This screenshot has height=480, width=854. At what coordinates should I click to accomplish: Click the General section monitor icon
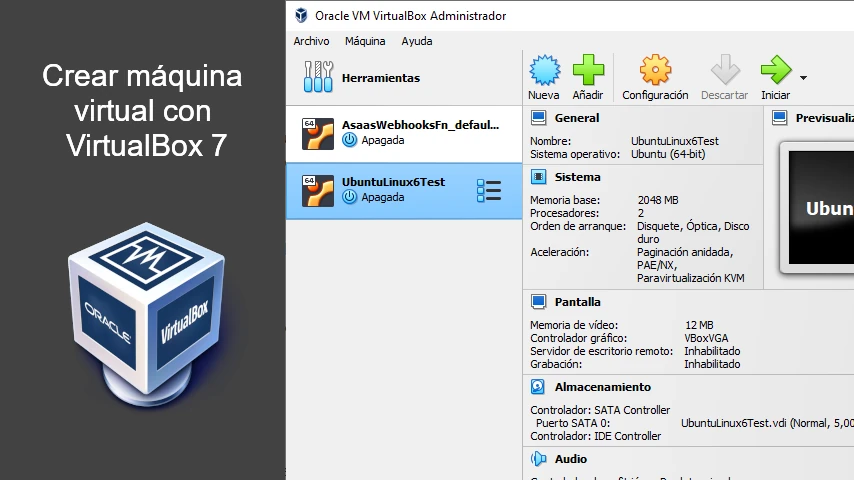point(539,118)
